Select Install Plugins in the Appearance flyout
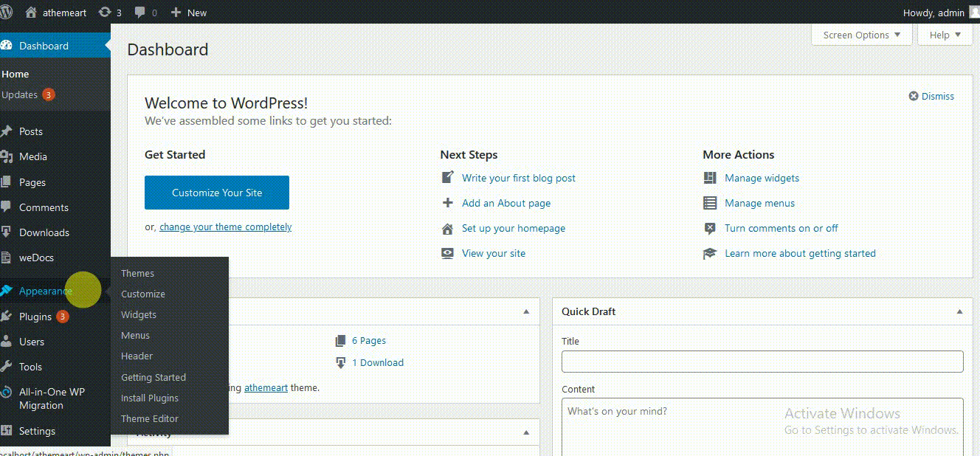The image size is (980, 456). [150, 398]
